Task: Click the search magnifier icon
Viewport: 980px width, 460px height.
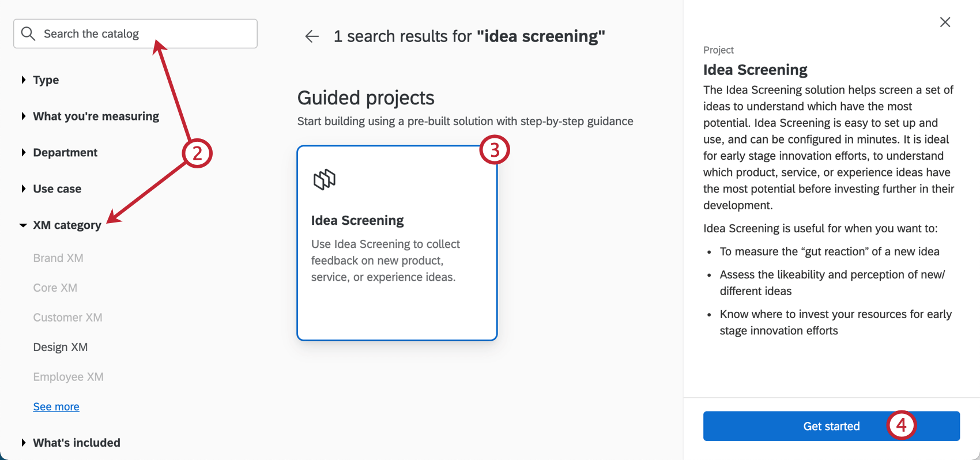Action: (28, 33)
